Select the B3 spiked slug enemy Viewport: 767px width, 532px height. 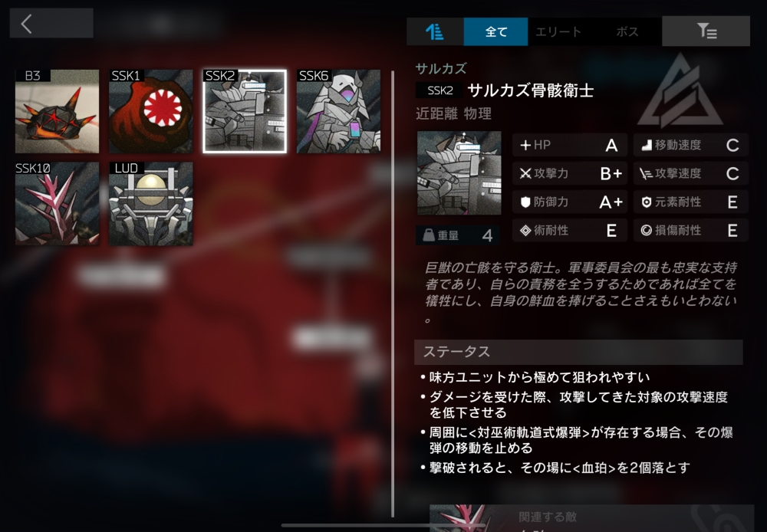pyautogui.click(x=58, y=111)
